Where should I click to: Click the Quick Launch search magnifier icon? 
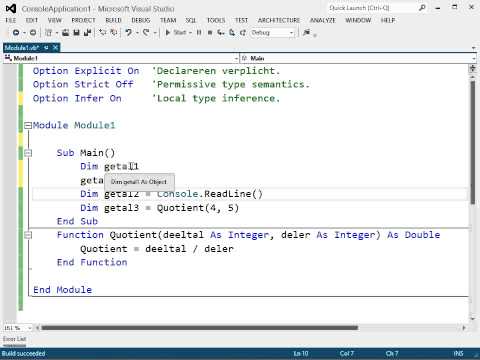click(422, 8)
